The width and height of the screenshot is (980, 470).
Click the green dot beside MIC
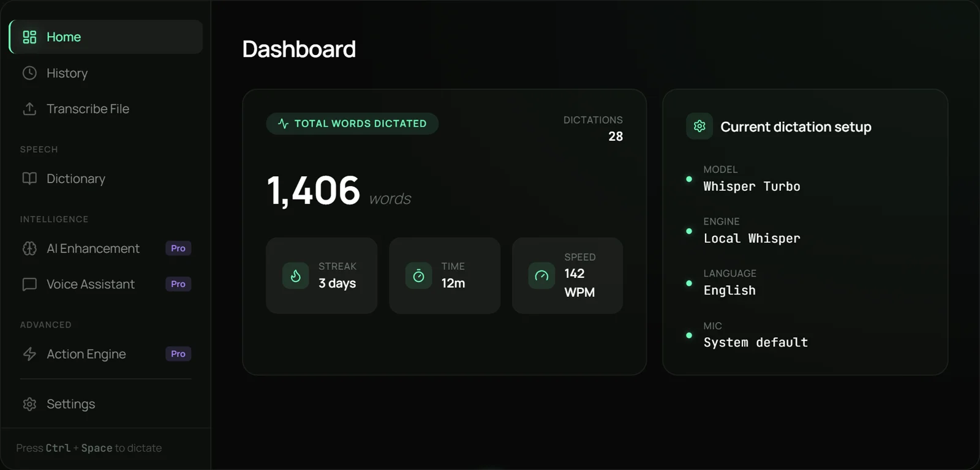tap(689, 335)
